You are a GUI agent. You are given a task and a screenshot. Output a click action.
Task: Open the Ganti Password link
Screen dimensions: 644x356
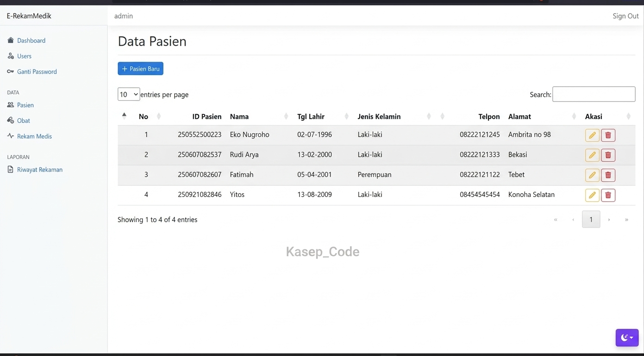pos(37,72)
